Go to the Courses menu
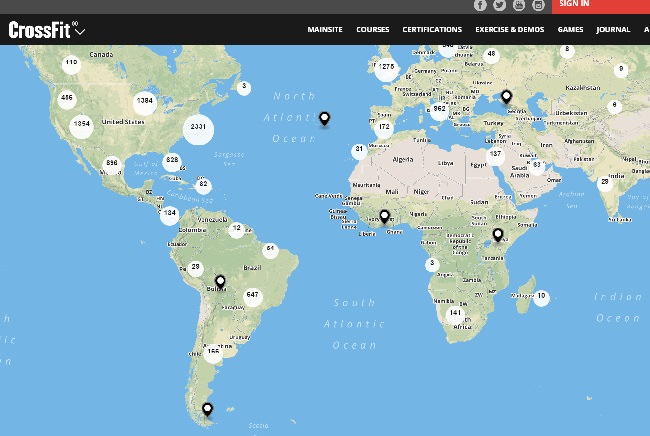 point(373,30)
